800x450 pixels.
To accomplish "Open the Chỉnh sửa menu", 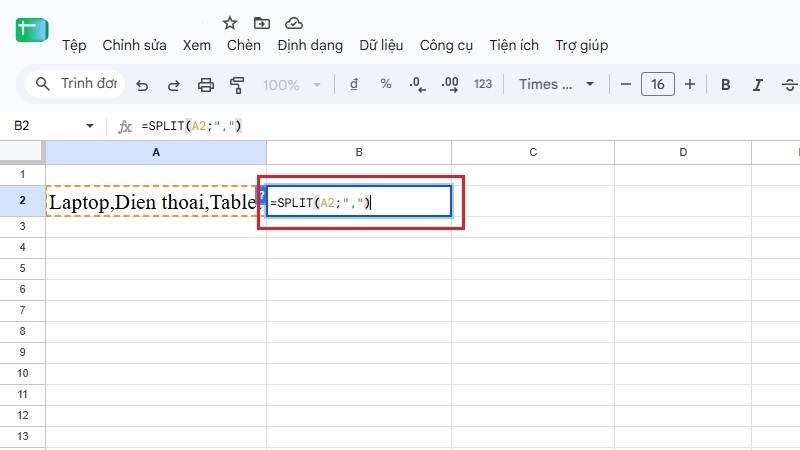I will pyautogui.click(x=134, y=45).
